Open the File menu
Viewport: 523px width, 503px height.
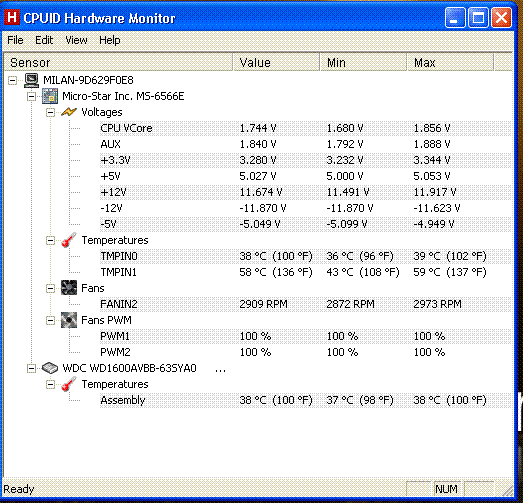pos(15,40)
